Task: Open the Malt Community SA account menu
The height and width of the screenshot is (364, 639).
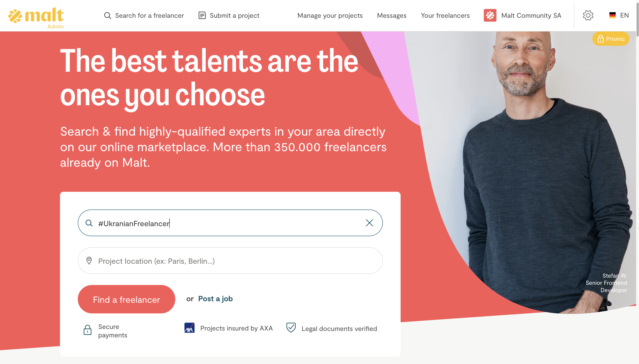Action: click(x=531, y=16)
